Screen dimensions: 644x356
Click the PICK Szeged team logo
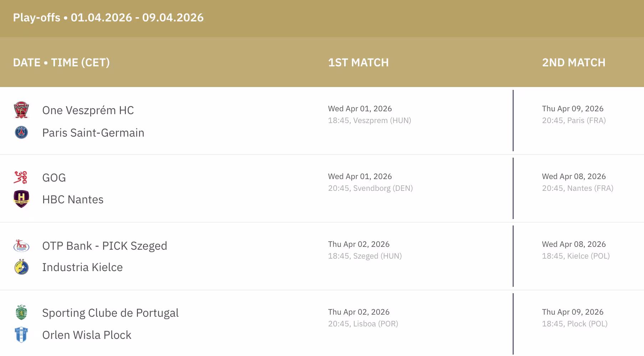pos(21,246)
